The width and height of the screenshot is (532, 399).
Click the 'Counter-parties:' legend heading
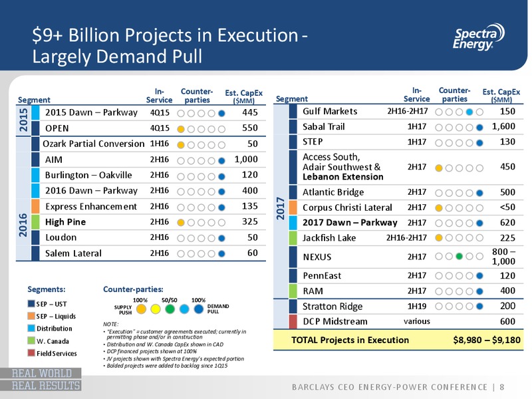[133, 289]
